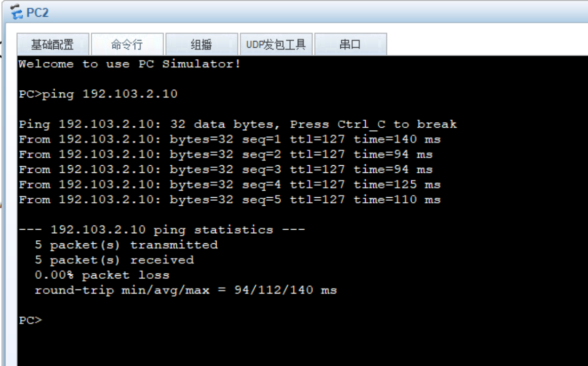Open the 基础配置 tab
The image size is (588, 366).
click(x=53, y=44)
